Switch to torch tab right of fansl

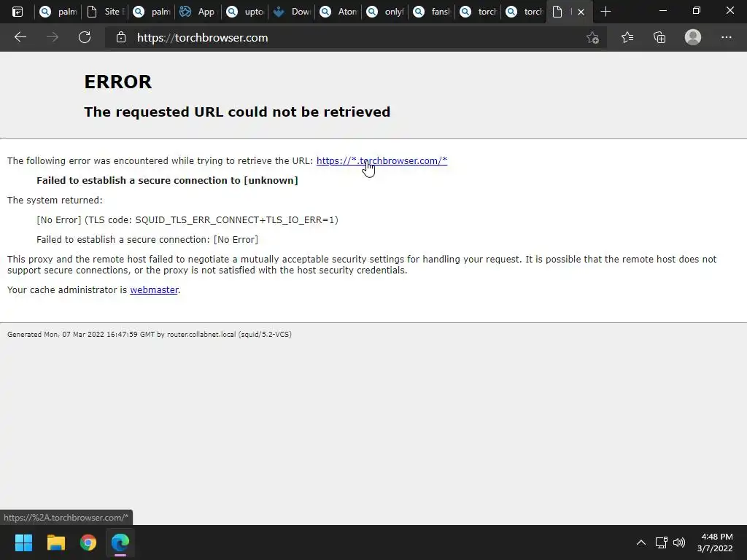pos(477,12)
